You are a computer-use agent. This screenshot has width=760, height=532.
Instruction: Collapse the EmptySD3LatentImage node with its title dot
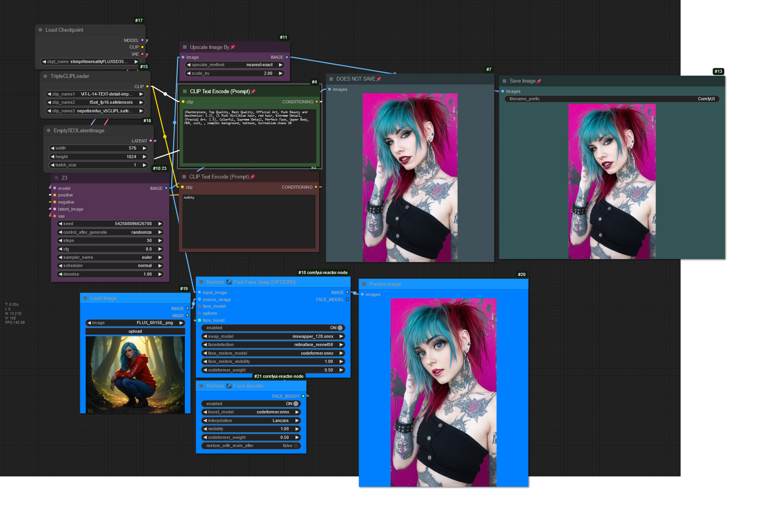(49, 130)
